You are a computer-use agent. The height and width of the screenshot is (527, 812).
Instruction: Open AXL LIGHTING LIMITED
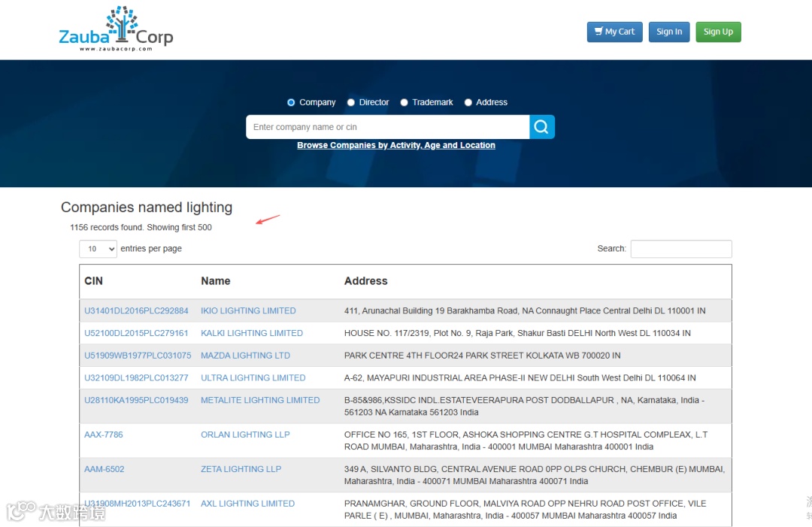click(247, 504)
